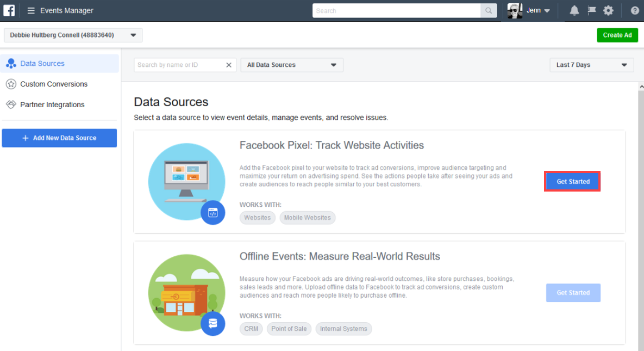Click the code badge on Pixel illustration
Viewport: 644px width, 351px height.
coord(212,213)
